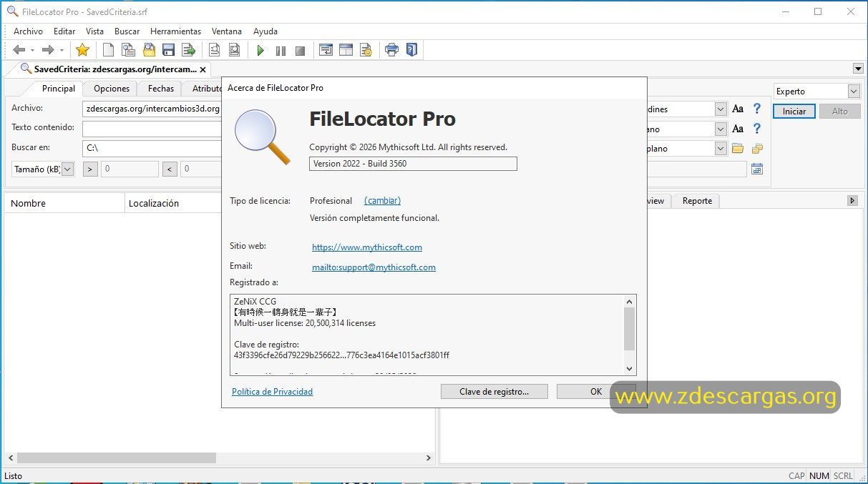Toggle the word-wrap window layout toolbar icon
Screen dimensions: 868x484
tap(326, 50)
